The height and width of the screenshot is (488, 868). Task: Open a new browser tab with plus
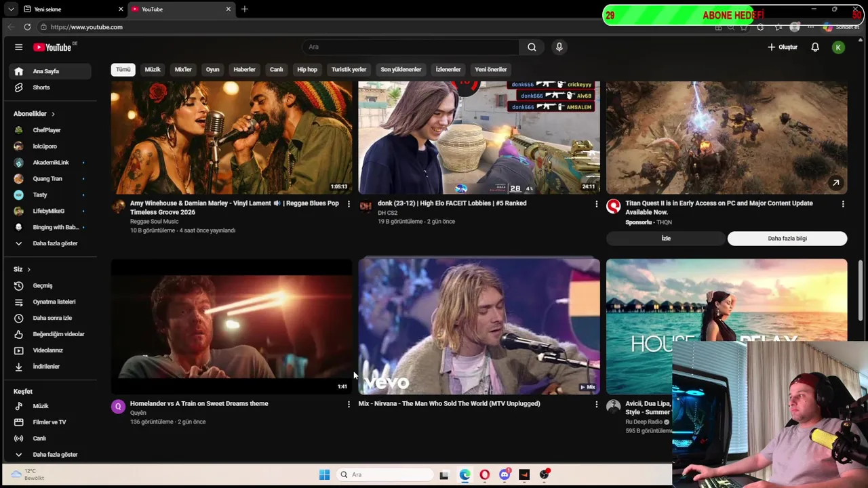tap(245, 9)
